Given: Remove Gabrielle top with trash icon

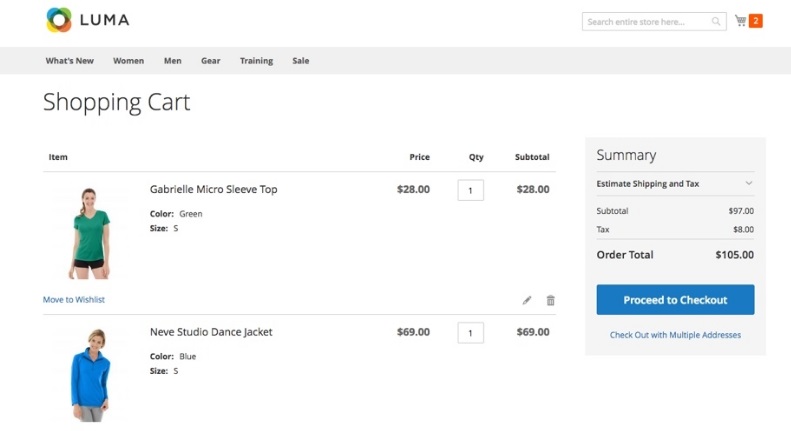Looking at the screenshot, I should 550,300.
